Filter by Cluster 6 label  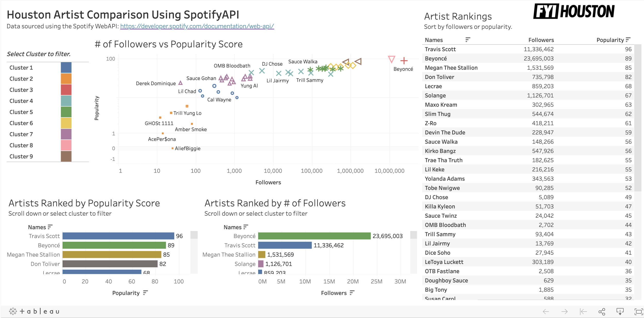pos(21,123)
